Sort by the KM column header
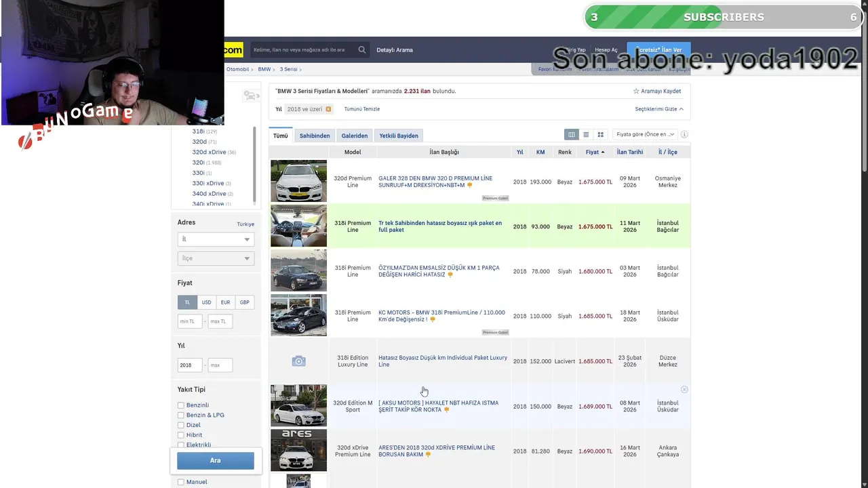Viewport: 868px width, 488px height. tap(540, 152)
